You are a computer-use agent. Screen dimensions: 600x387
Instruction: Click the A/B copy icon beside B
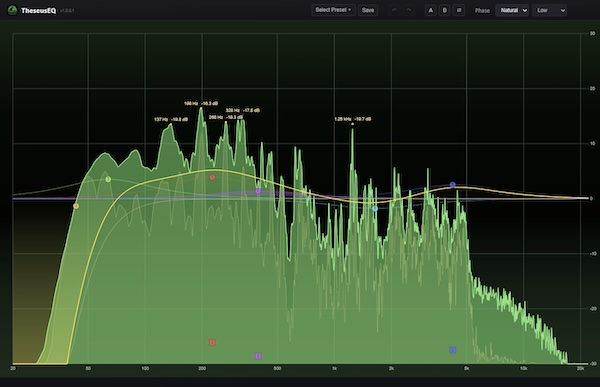(459, 10)
